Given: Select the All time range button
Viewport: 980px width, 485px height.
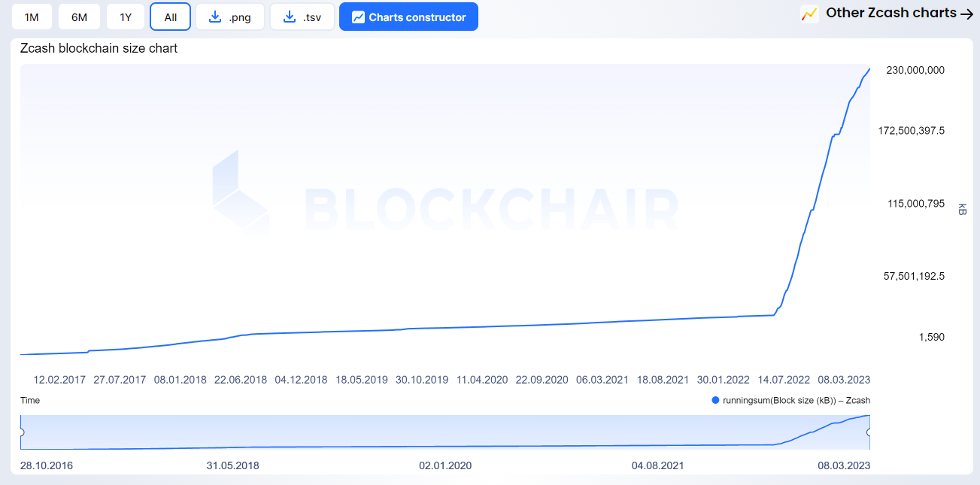Looking at the screenshot, I should [171, 17].
